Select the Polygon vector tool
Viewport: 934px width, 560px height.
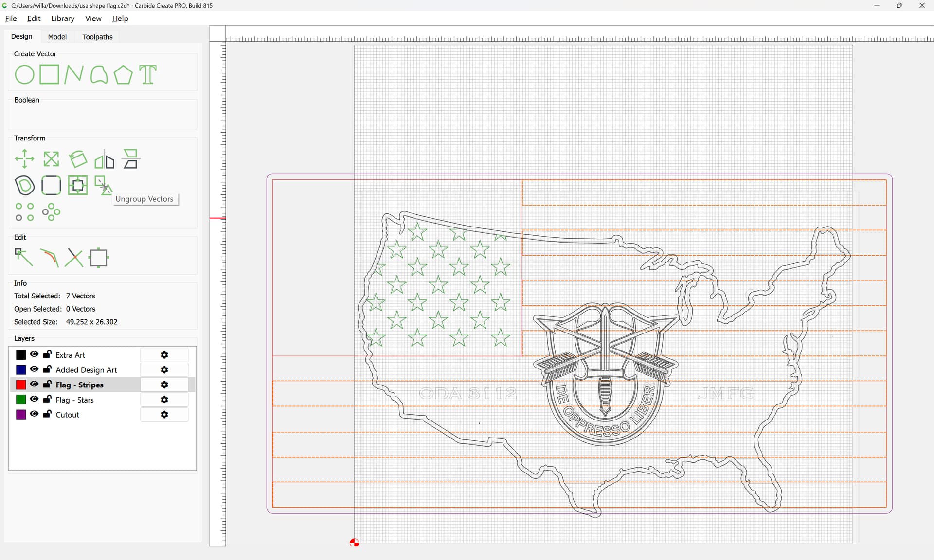[123, 75]
